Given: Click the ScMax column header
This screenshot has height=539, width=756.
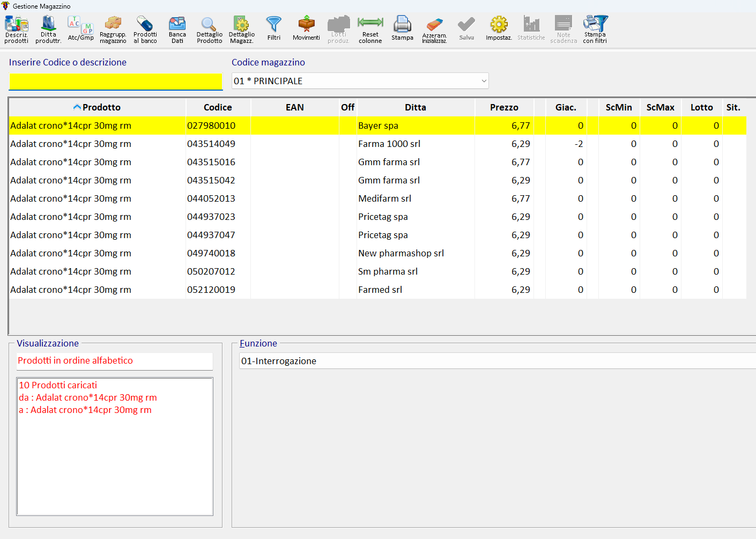Looking at the screenshot, I should (x=660, y=107).
